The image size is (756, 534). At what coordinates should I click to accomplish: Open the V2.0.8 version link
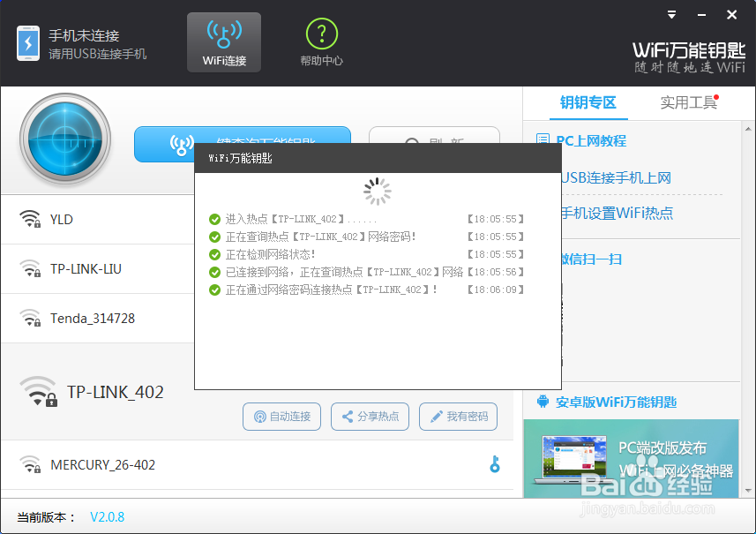pyautogui.click(x=108, y=518)
